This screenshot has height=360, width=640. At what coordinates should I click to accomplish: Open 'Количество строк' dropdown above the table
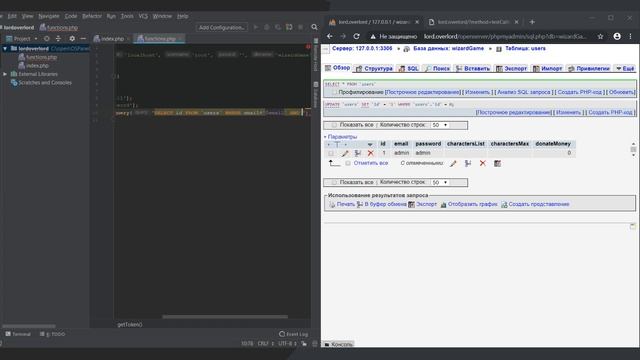440,125
